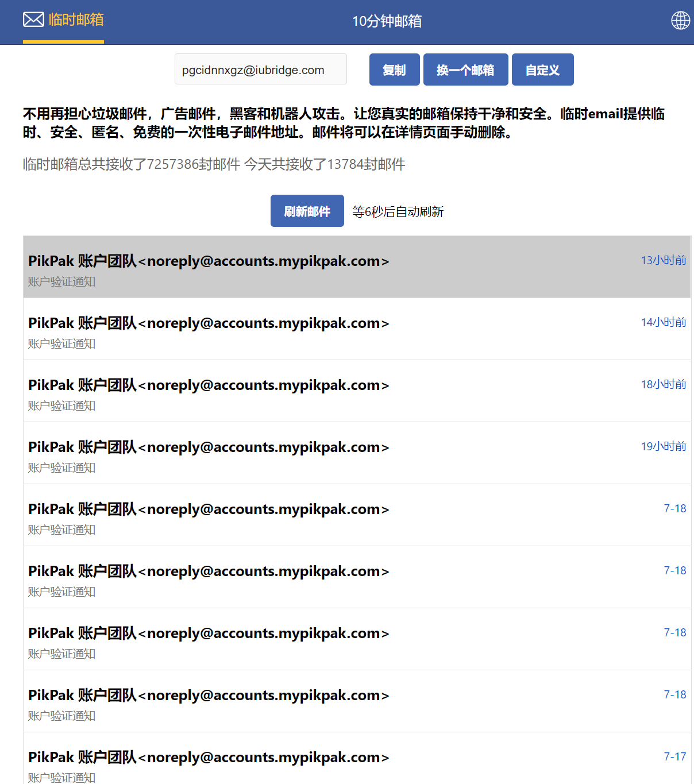
Task: Click the 18小时前 timestamp
Action: click(663, 384)
